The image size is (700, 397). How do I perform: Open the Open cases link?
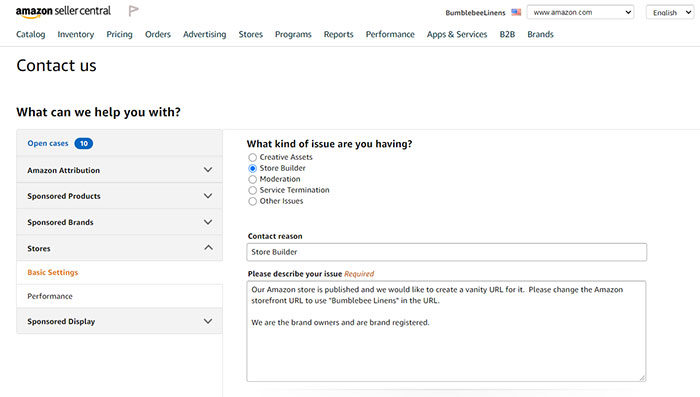click(48, 143)
